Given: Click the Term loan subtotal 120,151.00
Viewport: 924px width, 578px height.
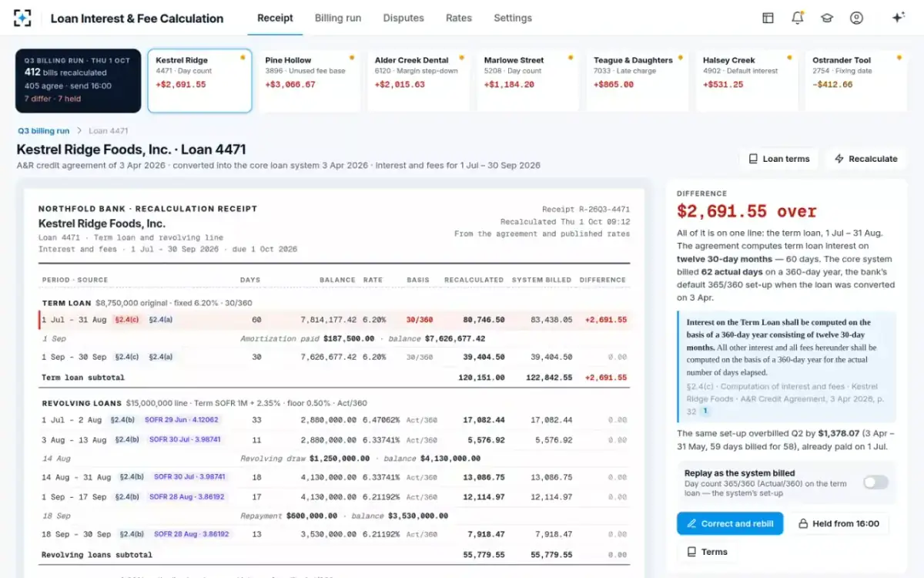Looking at the screenshot, I should pyautogui.click(x=480, y=378).
